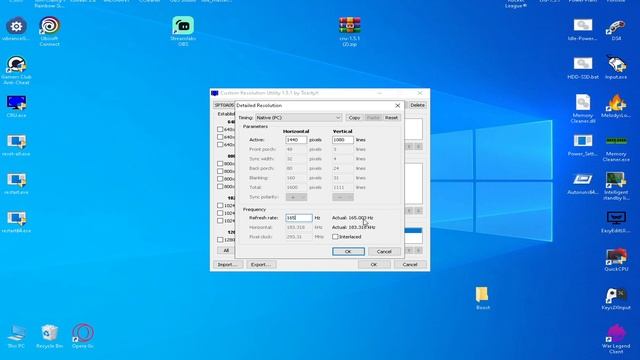Open the Power_Sett desktop icon

(582, 141)
